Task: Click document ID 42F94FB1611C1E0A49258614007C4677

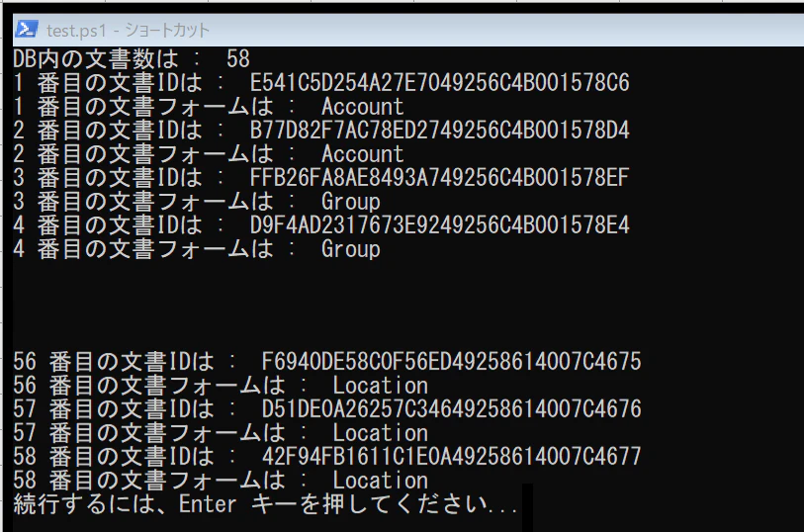Action: pyautogui.click(x=451, y=456)
